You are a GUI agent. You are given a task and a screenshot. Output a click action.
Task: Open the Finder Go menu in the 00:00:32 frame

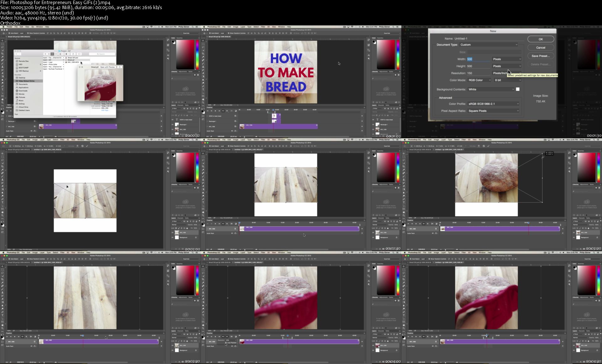pyautogui.click(x=33, y=27)
